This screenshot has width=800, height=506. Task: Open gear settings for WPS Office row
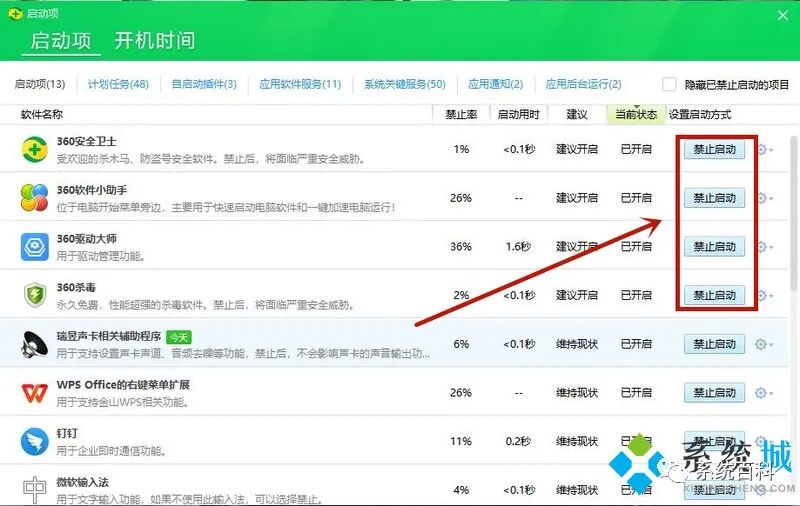[764, 393]
